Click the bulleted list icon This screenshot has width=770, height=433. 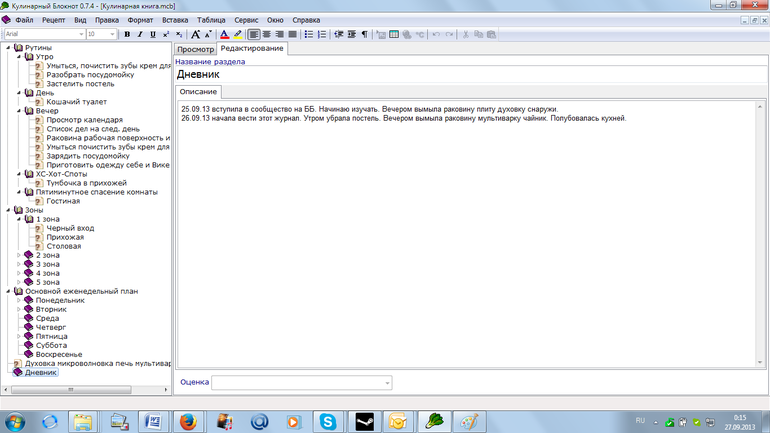(x=309, y=34)
